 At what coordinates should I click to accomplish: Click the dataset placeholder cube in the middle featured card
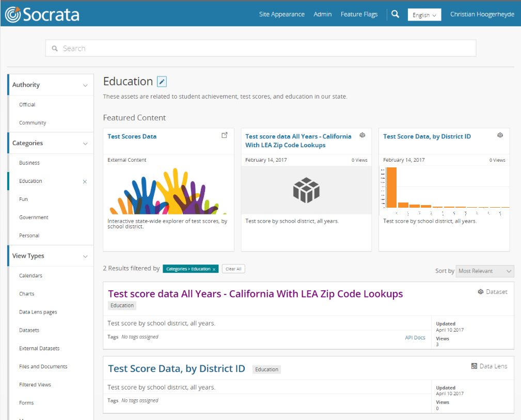pos(306,190)
